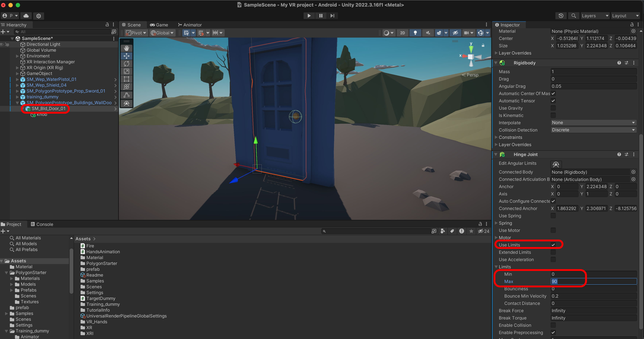Open Collision Detection dropdown
Viewport: 644px width, 339px height.
point(593,130)
